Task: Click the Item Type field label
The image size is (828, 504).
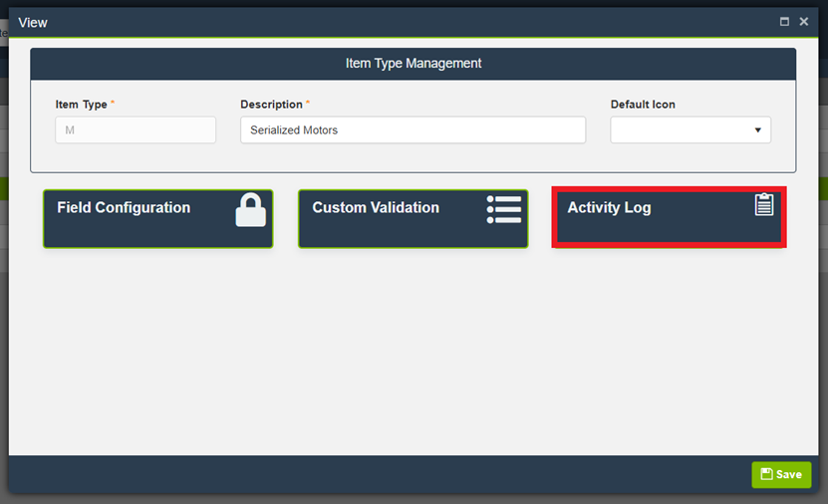Action: click(x=81, y=105)
